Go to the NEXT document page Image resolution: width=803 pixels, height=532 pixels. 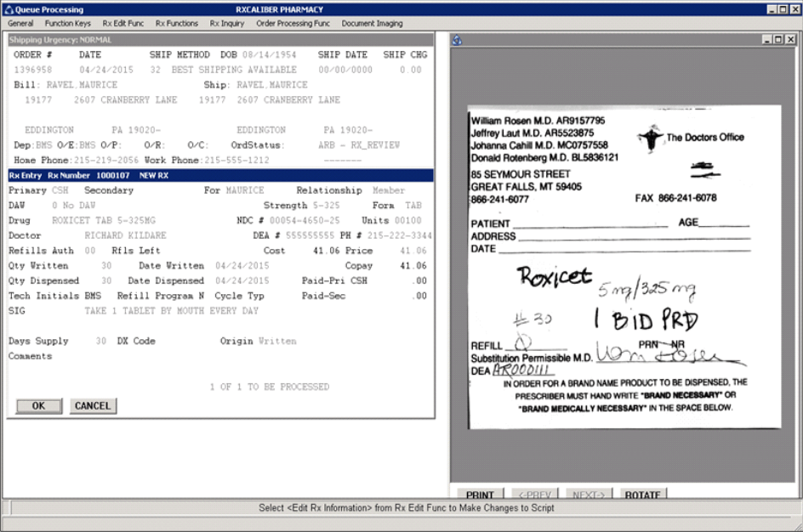(x=589, y=495)
